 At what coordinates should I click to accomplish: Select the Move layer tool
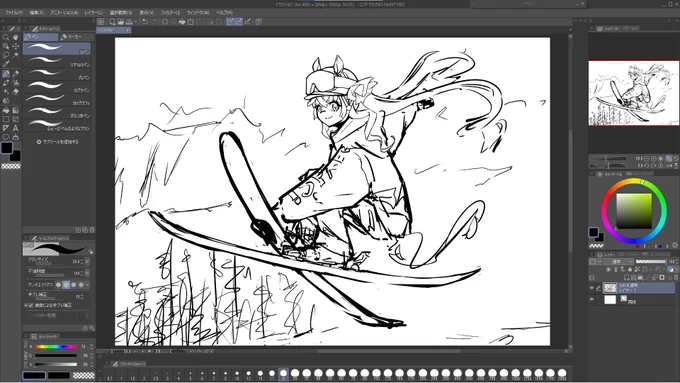point(16,46)
